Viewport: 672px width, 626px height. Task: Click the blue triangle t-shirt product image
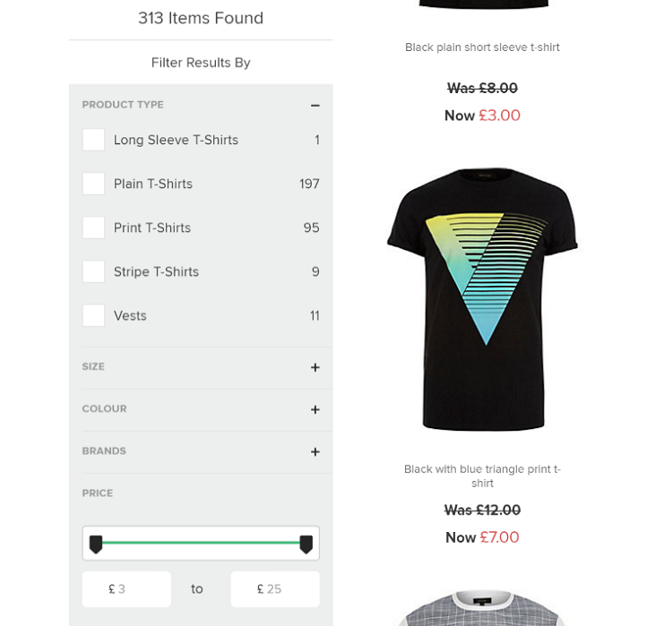pyautogui.click(x=483, y=299)
